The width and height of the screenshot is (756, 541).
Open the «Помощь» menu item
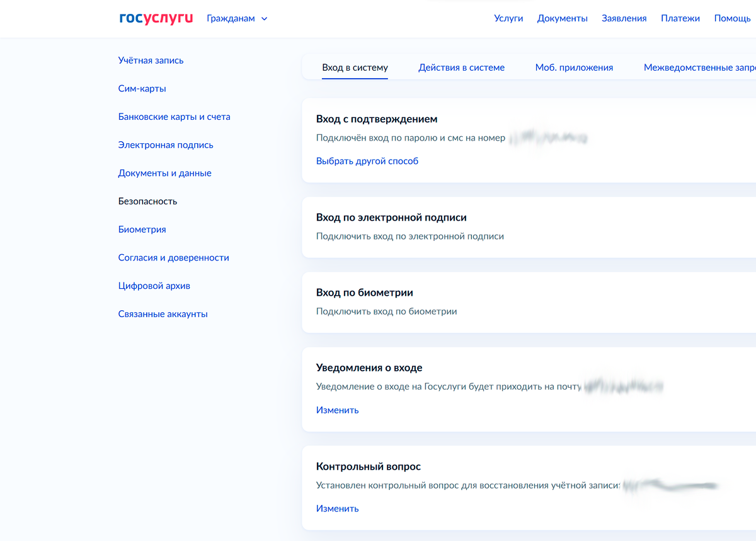732,18
